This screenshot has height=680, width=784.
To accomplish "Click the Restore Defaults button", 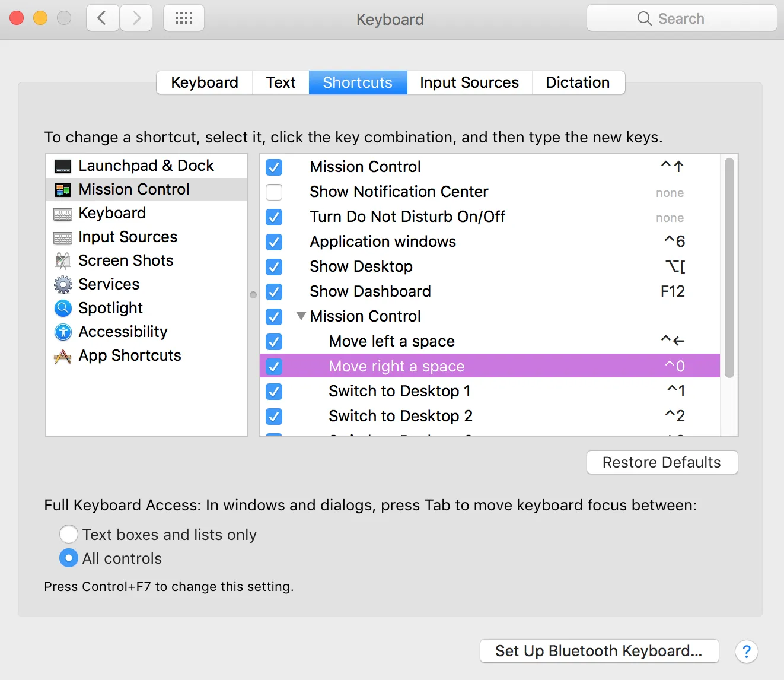I will 662,462.
